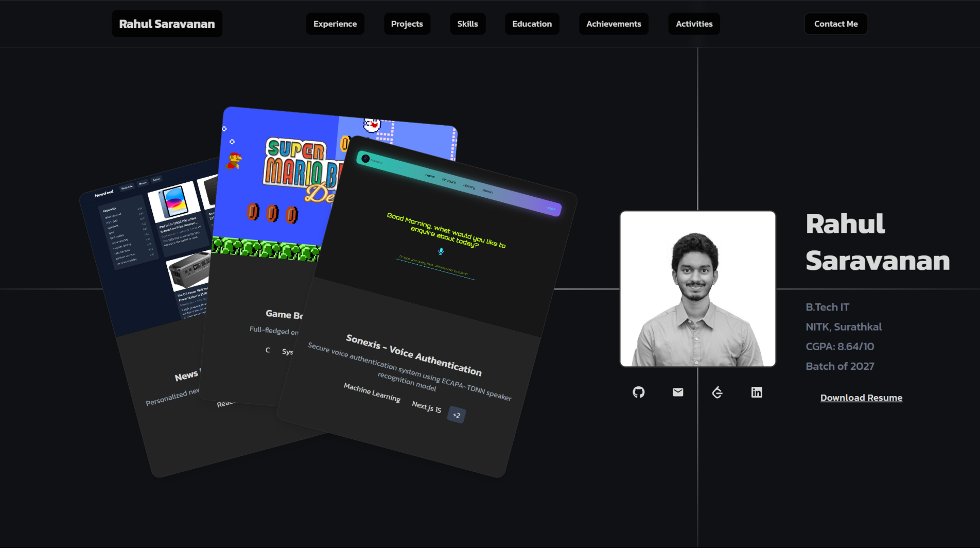The height and width of the screenshot is (548, 980).
Task: Click the NITK, Surathkal text
Action: (x=843, y=327)
